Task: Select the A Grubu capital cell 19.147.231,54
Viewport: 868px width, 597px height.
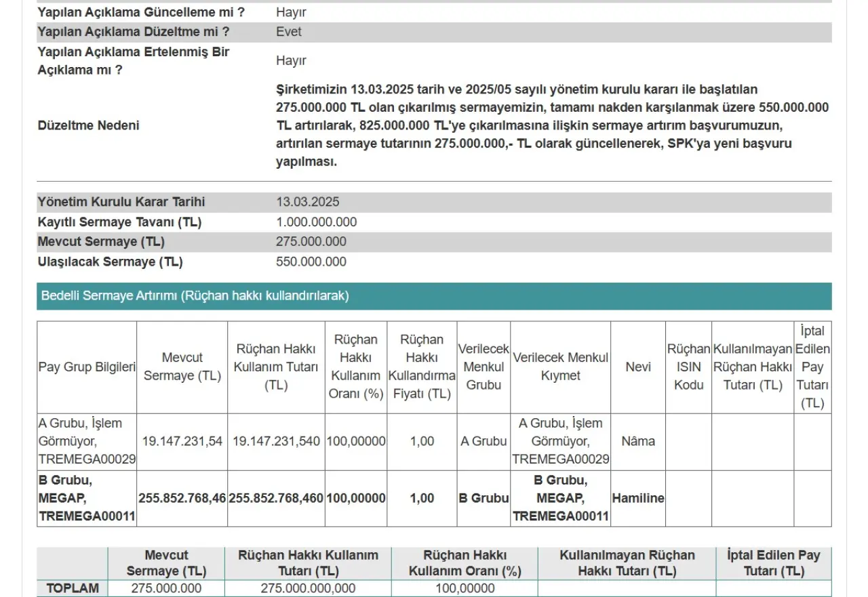Action: click(182, 441)
